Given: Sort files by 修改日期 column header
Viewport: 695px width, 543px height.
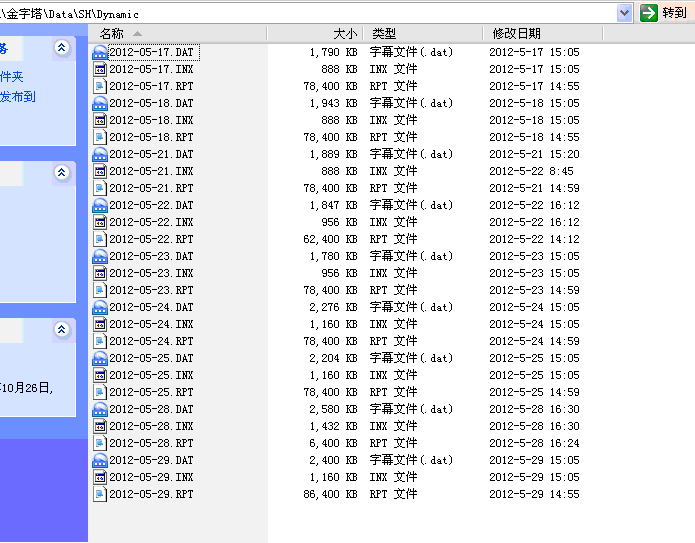Looking at the screenshot, I should (543, 34).
